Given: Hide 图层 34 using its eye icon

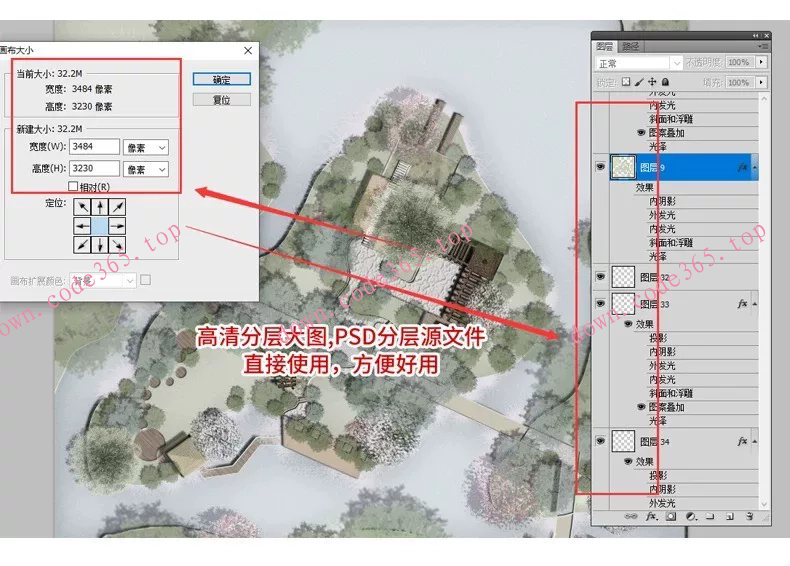Looking at the screenshot, I should pyautogui.click(x=600, y=442).
